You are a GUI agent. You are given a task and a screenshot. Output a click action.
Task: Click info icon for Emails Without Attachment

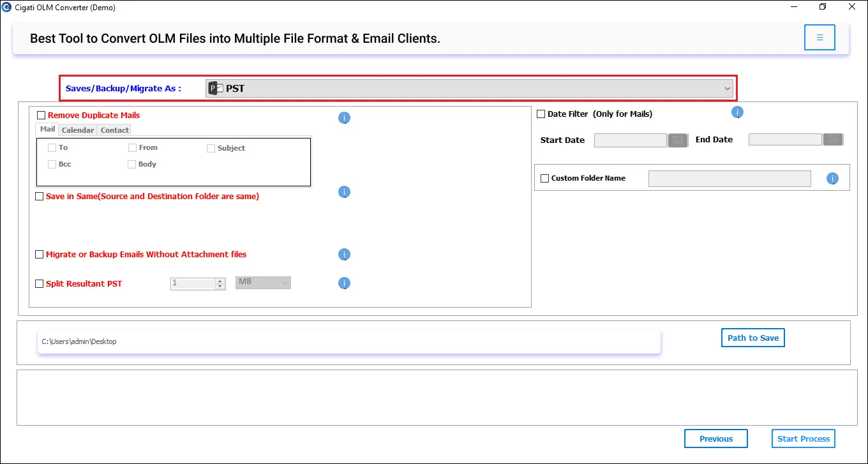point(344,255)
